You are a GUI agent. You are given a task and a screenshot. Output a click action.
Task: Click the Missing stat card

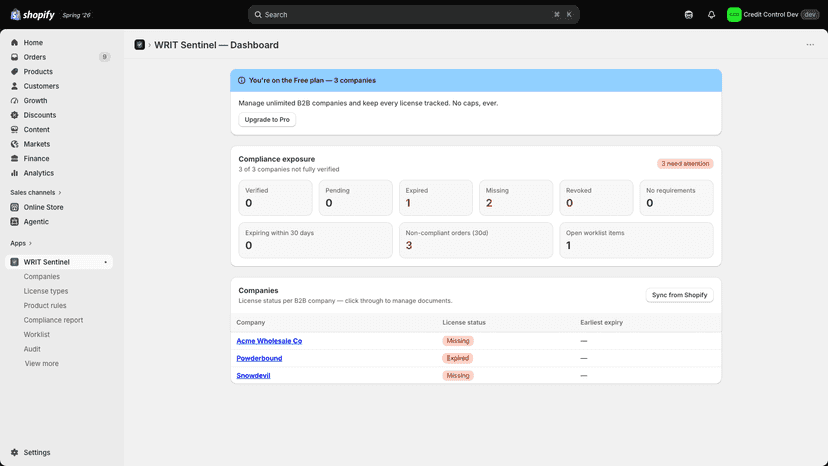coord(516,198)
